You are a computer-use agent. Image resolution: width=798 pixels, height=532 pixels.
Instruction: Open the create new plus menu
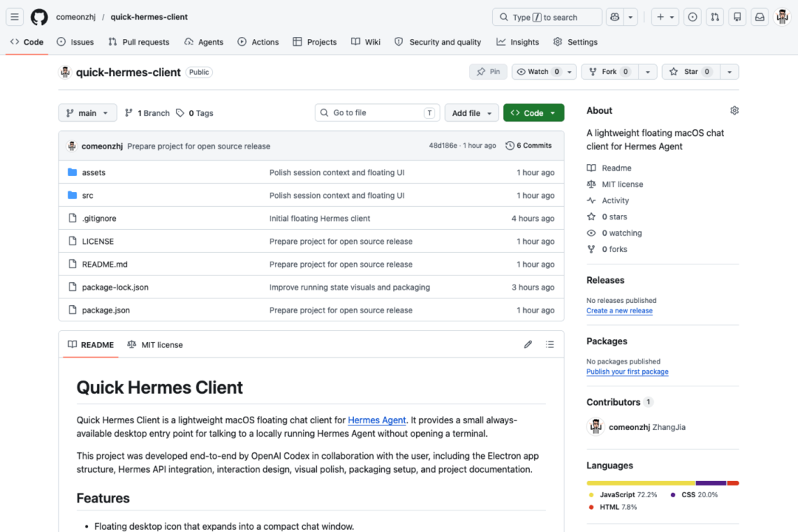coord(665,17)
